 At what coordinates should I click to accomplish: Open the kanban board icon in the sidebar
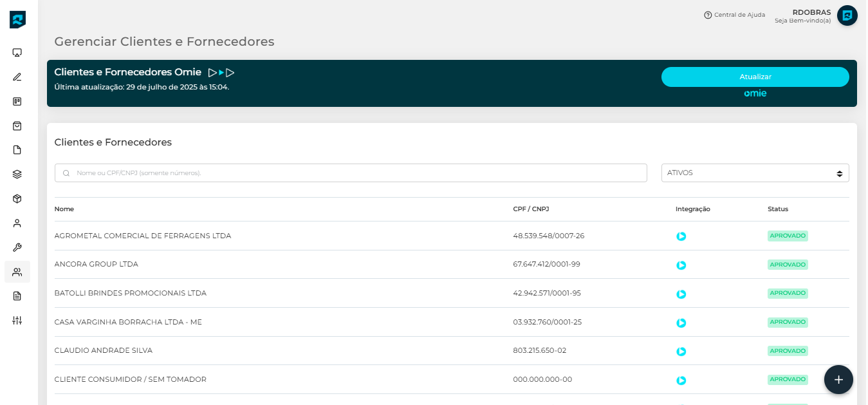pyautogui.click(x=17, y=102)
